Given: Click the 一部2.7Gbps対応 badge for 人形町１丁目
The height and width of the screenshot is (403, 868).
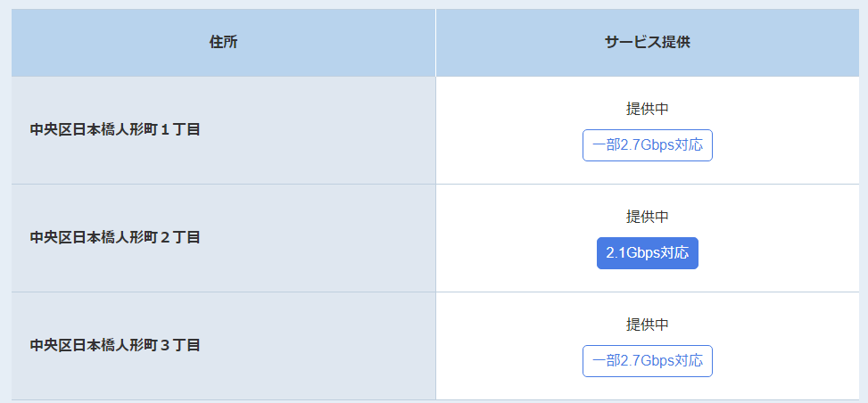Looking at the screenshot, I should 647,145.
